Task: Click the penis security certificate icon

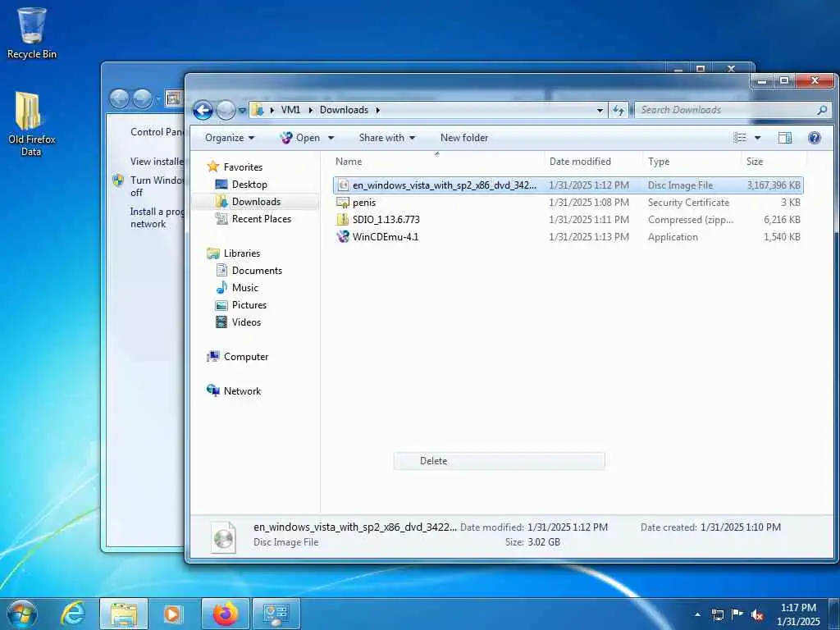Action: pyautogui.click(x=343, y=203)
